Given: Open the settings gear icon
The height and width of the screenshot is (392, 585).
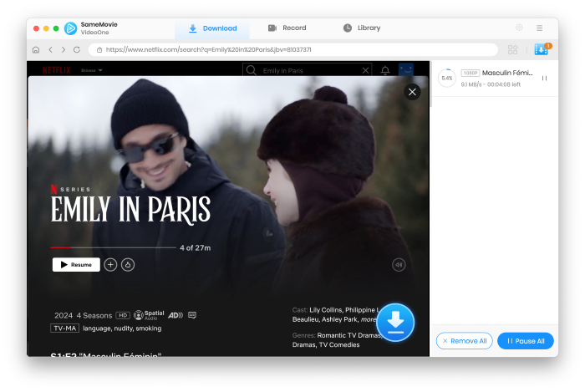Looking at the screenshot, I should coord(519,28).
